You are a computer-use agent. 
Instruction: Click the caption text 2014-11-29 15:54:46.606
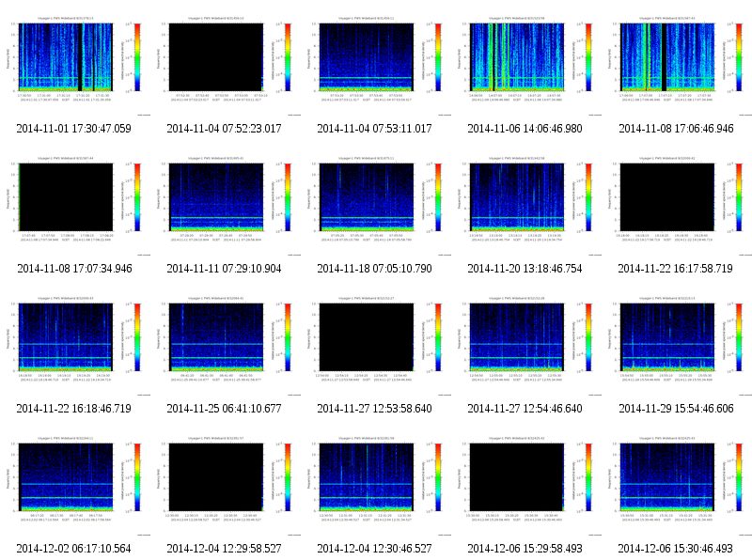[676, 409]
